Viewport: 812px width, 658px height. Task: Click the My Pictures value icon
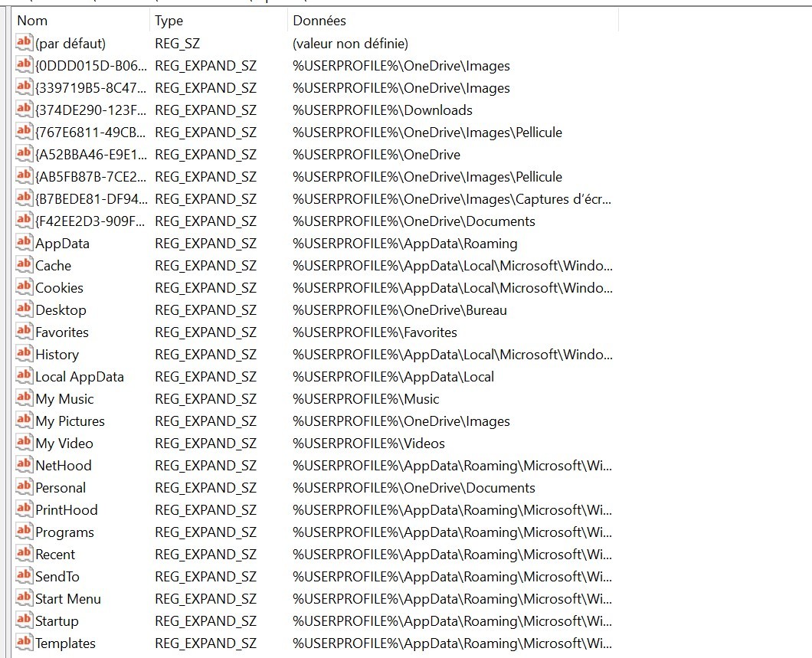tap(25, 421)
